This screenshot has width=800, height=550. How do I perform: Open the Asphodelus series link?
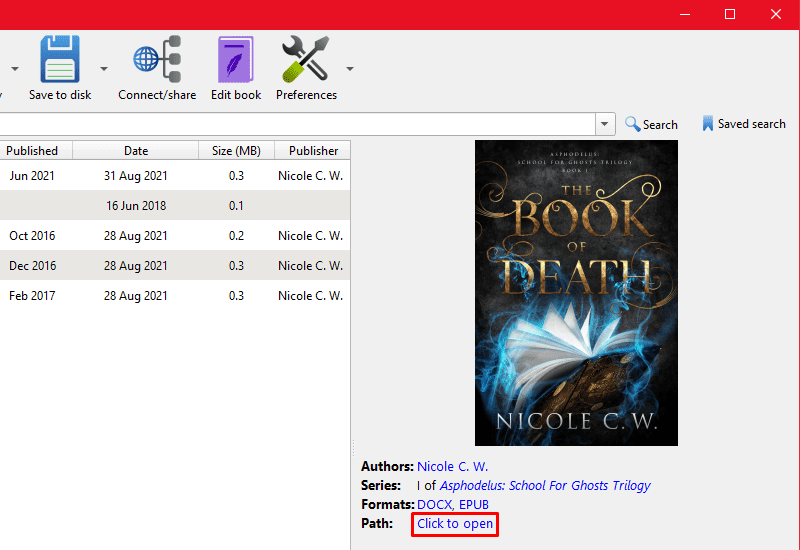[545, 485]
